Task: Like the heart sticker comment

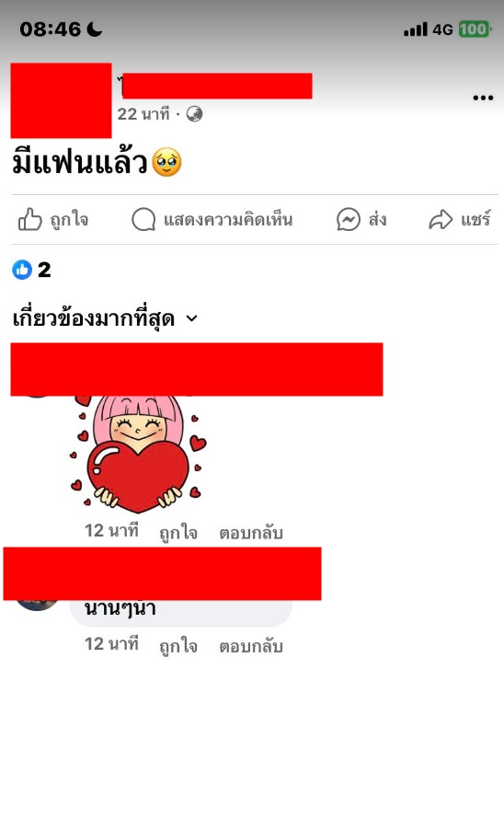Action: [178, 532]
